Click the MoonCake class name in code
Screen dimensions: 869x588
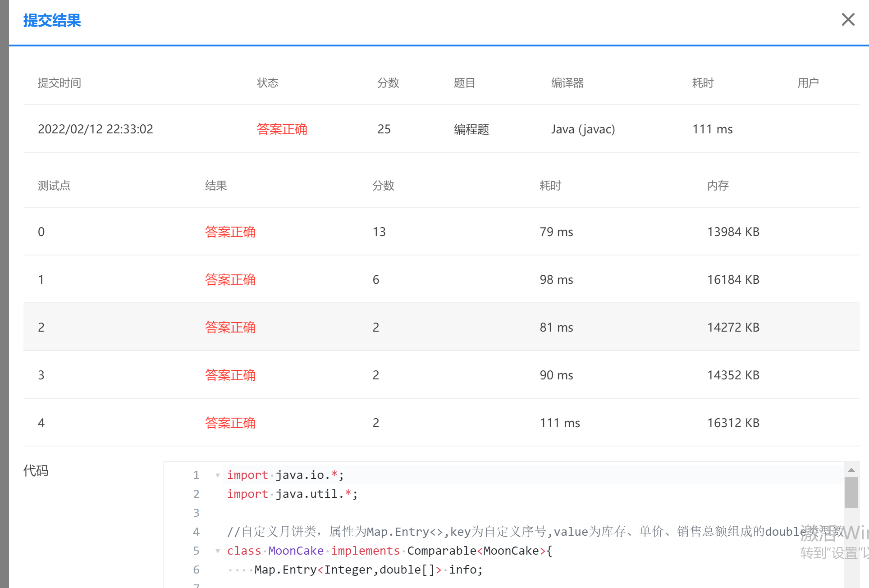pos(296,551)
